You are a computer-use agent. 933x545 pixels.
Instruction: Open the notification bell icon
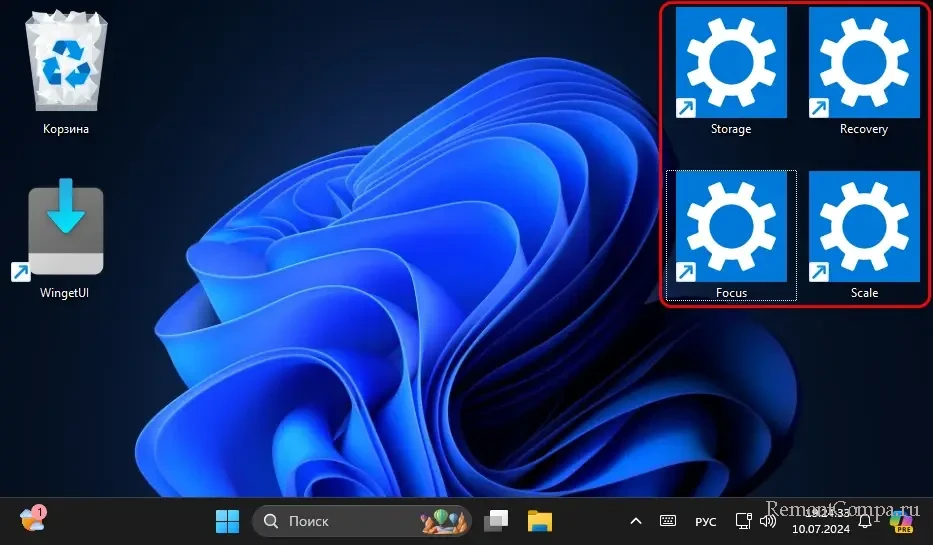tap(865, 521)
